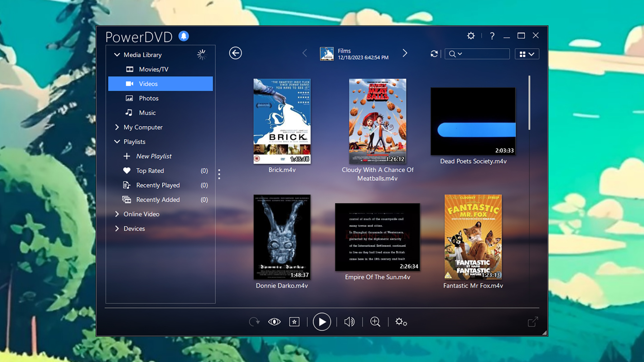Click the vertical scrollbar in video grid
The height and width of the screenshot is (362, 644).
click(x=529, y=103)
